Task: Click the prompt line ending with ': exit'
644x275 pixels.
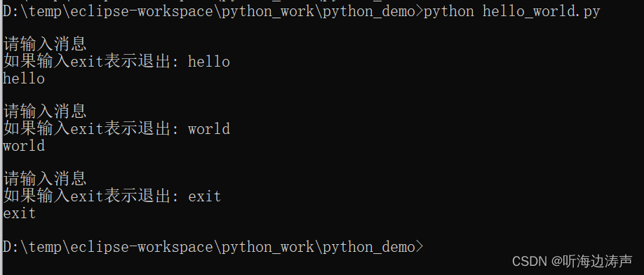Action: (112, 196)
